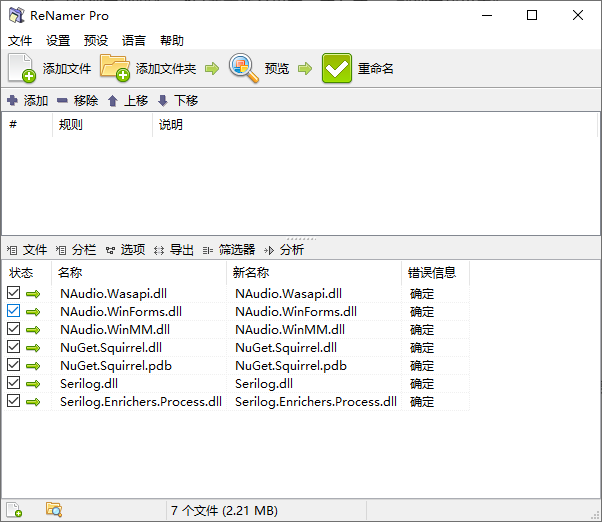Click 确定 status in the Serilog.dll row
This screenshot has width=602, height=522.
point(422,384)
